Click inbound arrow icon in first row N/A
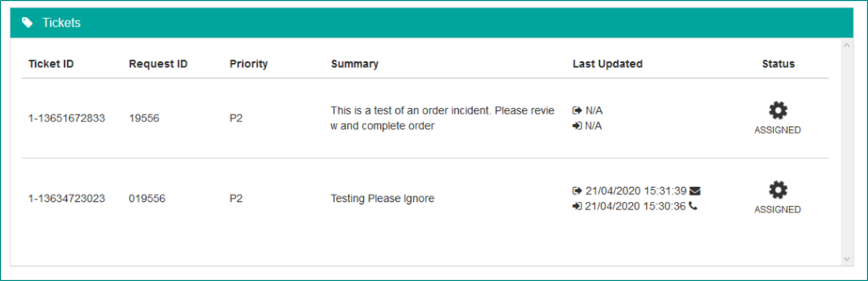This screenshot has width=868, height=281. tap(577, 126)
